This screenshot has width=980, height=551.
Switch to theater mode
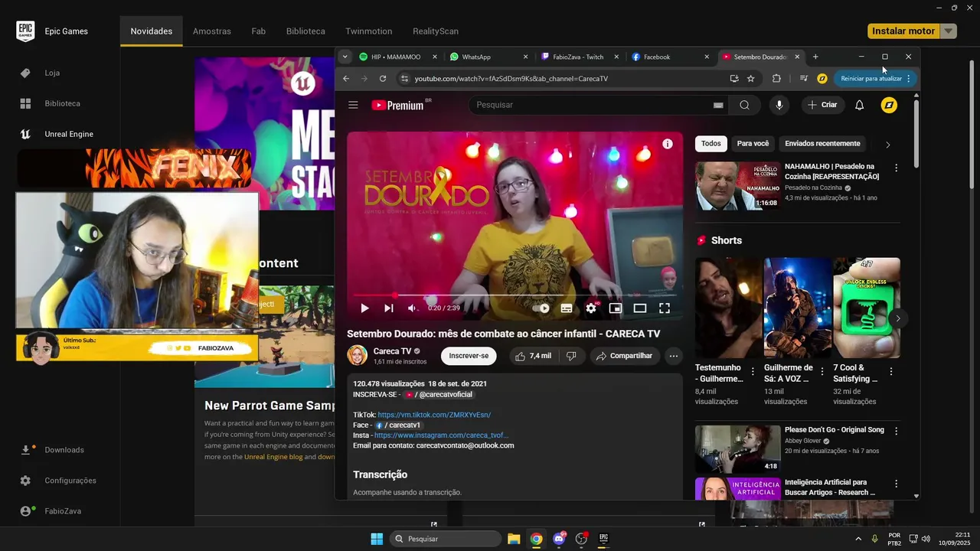click(640, 308)
